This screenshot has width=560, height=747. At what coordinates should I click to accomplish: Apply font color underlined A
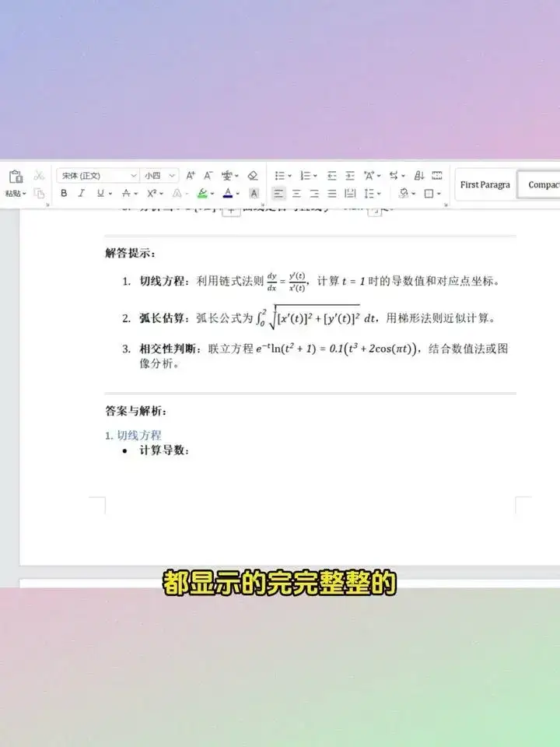point(228,194)
